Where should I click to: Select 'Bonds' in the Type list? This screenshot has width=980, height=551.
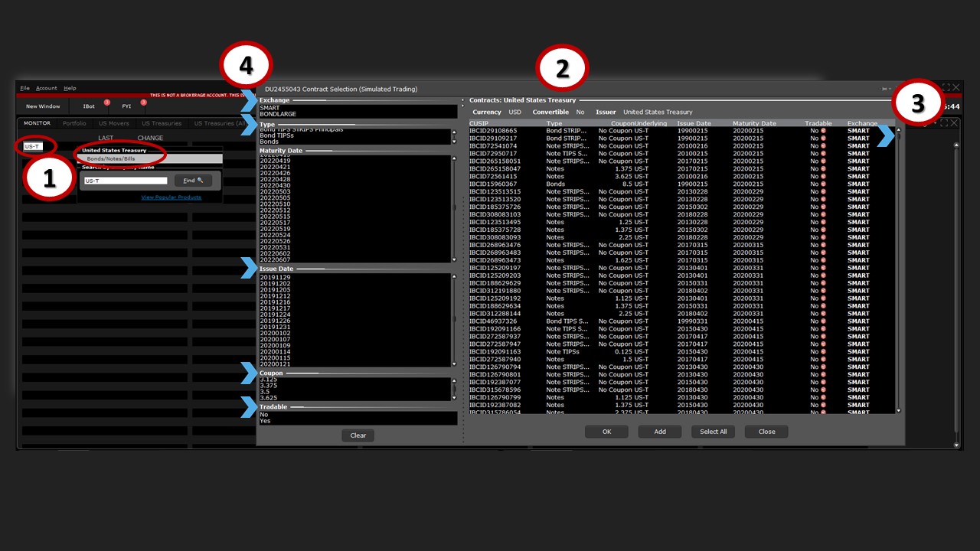point(269,142)
